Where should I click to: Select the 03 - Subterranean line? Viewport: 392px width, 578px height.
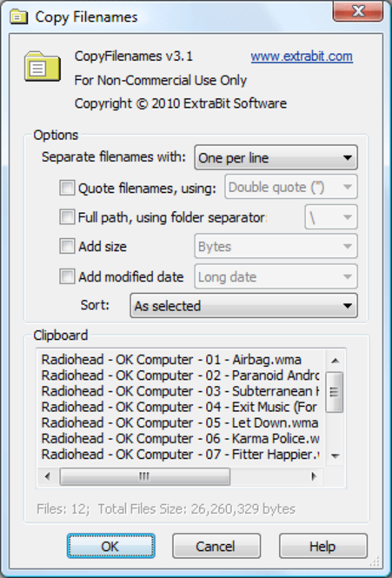180,391
